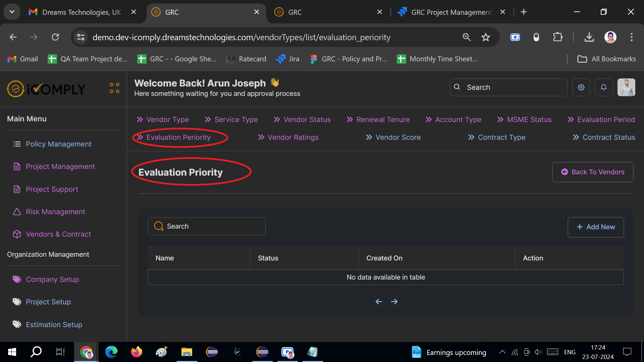Toggle sidebar with the four-dot grid icon
The width and height of the screenshot is (644, 362).
tap(114, 88)
